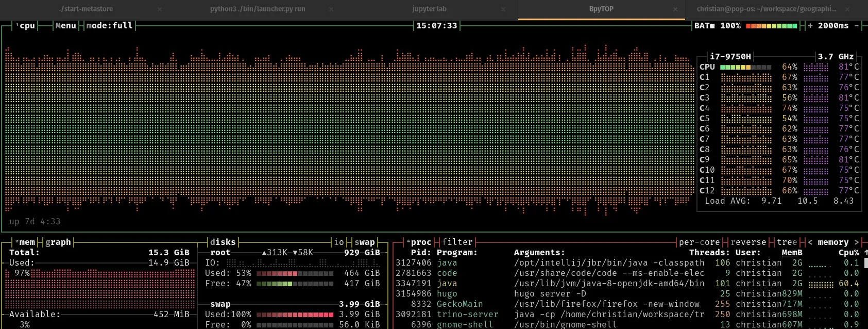Change the mode:full view mode
Screen dimensions: 868x329
pos(110,26)
